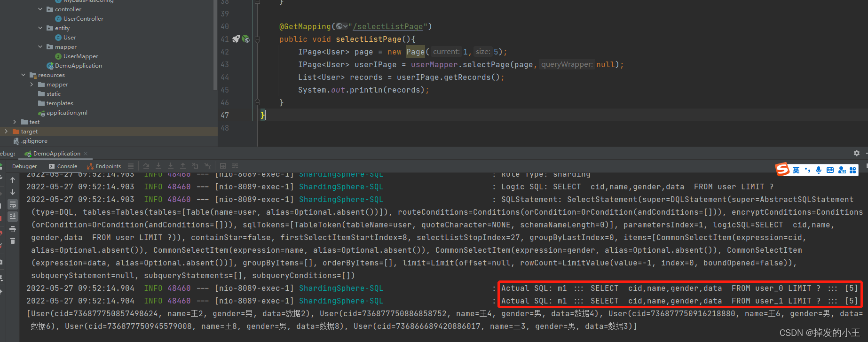Close the DemoApplication debug tab
Image resolution: width=868 pixels, height=342 pixels.
coord(86,154)
